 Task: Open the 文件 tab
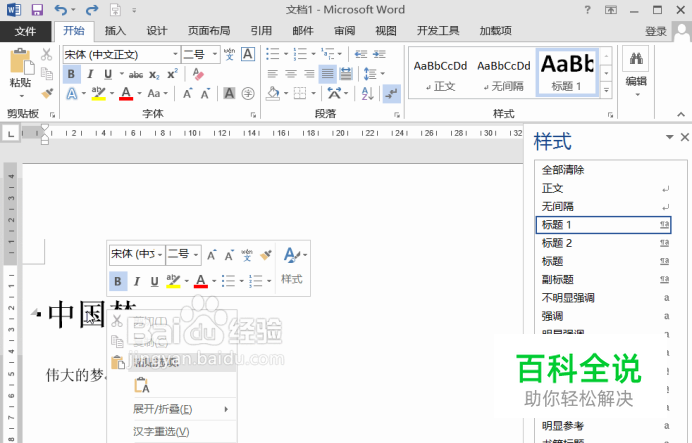tap(25, 31)
